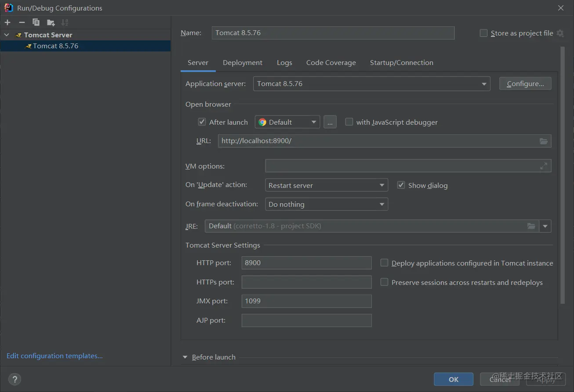Select Tomcat 8.5.76 in configuration tree

(x=85, y=46)
